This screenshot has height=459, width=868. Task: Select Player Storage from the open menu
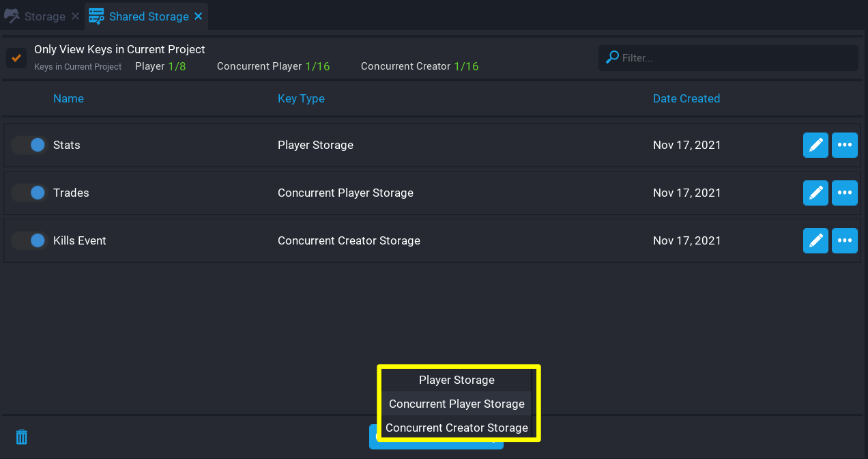coord(457,380)
